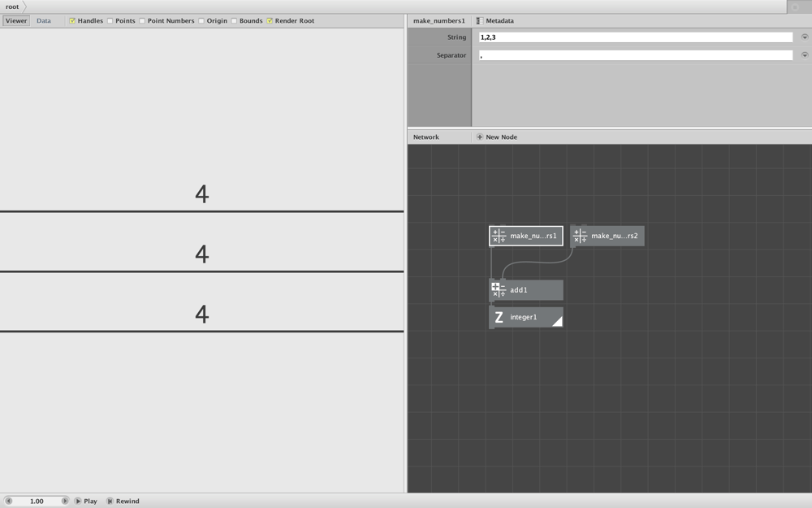The height and width of the screenshot is (508, 812).
Task: Select the make_numbers1 node icon
Action: pyautogui.click(x=499, y=236)
